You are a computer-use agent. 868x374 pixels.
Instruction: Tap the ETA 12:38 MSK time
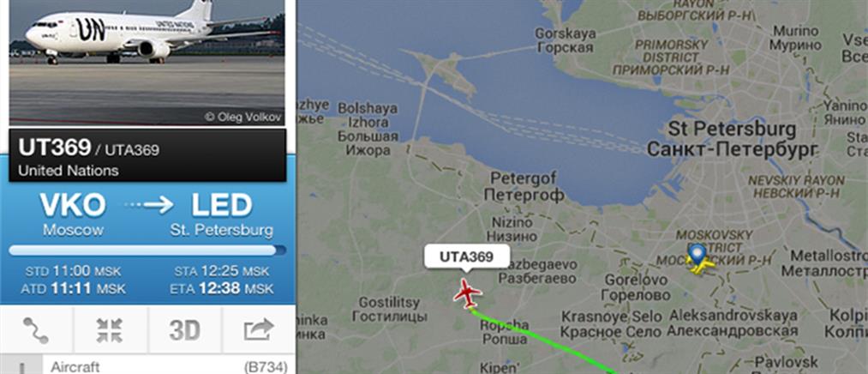[221, 289]
